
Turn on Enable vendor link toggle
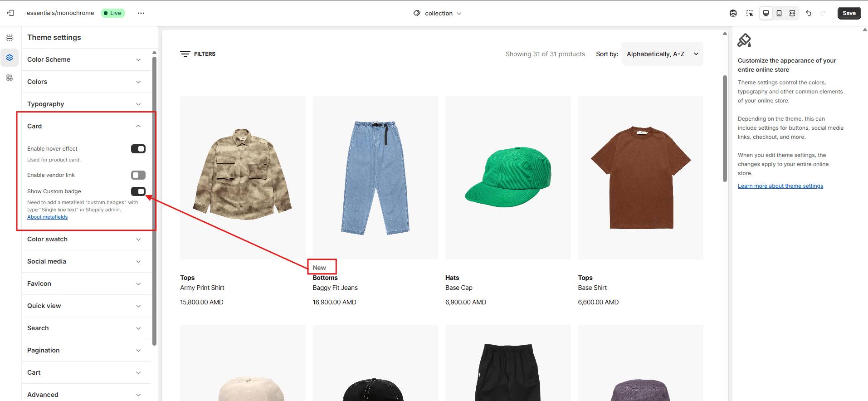point(138,175)
